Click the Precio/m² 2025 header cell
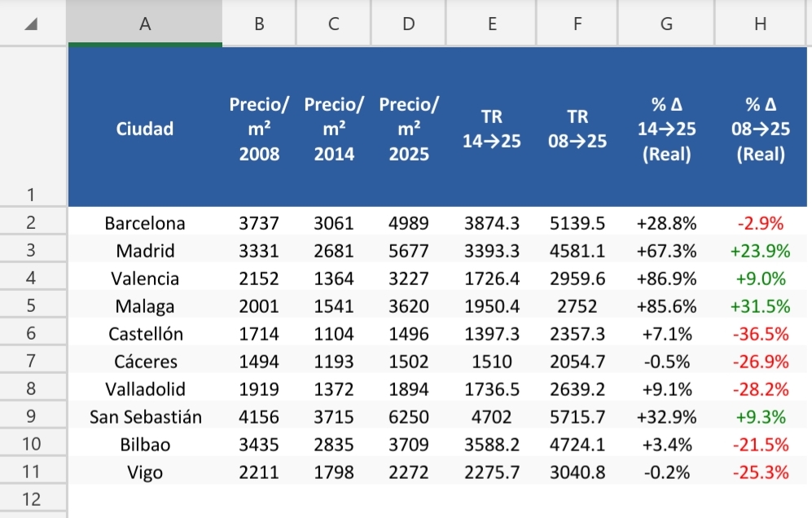This screenshot has width=812, height=518. (409, 129)
